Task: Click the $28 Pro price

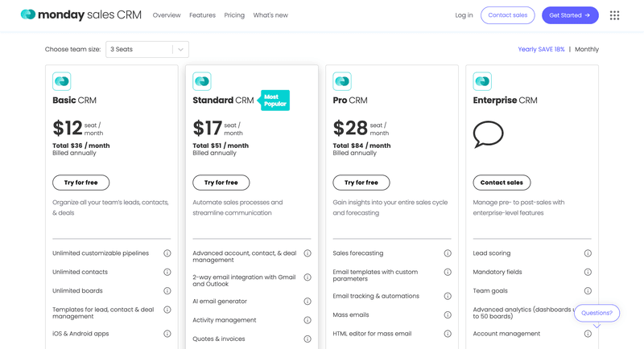Action: [350, 128]
